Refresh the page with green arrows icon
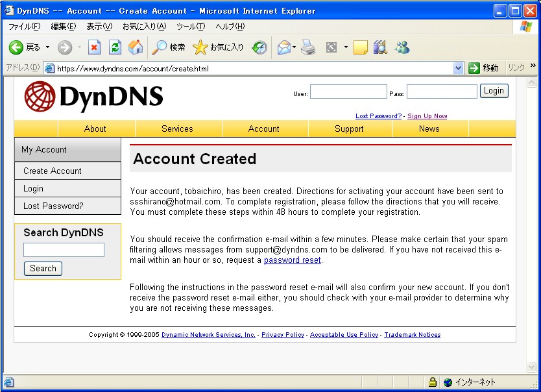Screen dimensions: 541x392 [115, 47]
